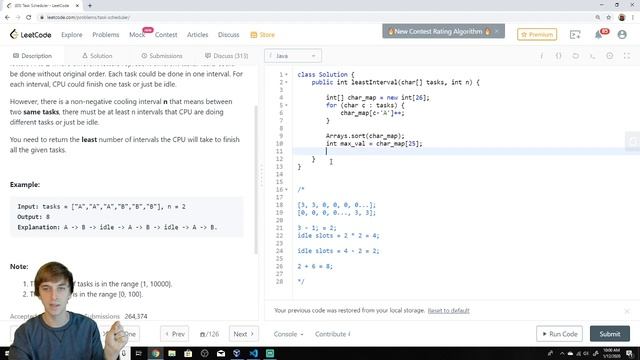
Task: Open Microsoft Store in the taskbar
Action: 188,353
